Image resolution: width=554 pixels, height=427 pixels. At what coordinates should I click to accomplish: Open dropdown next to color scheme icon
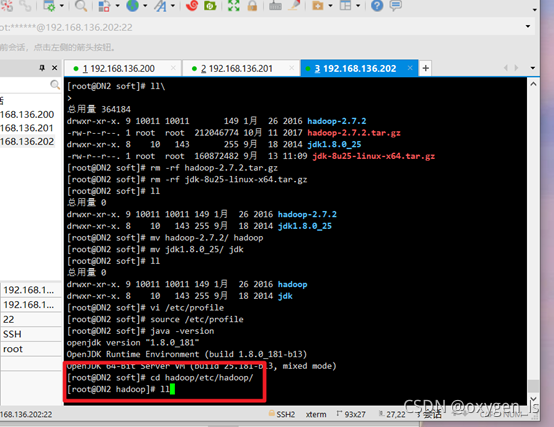coord(117,6)
